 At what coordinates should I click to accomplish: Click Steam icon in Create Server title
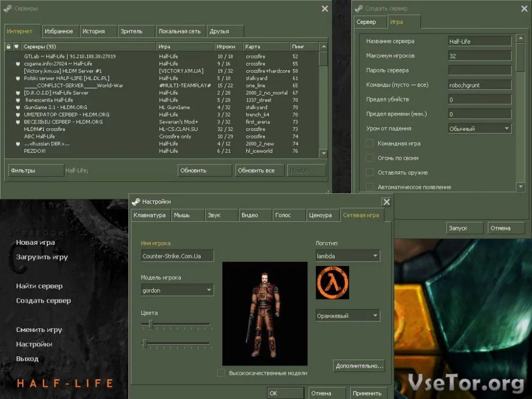(359, 9)
